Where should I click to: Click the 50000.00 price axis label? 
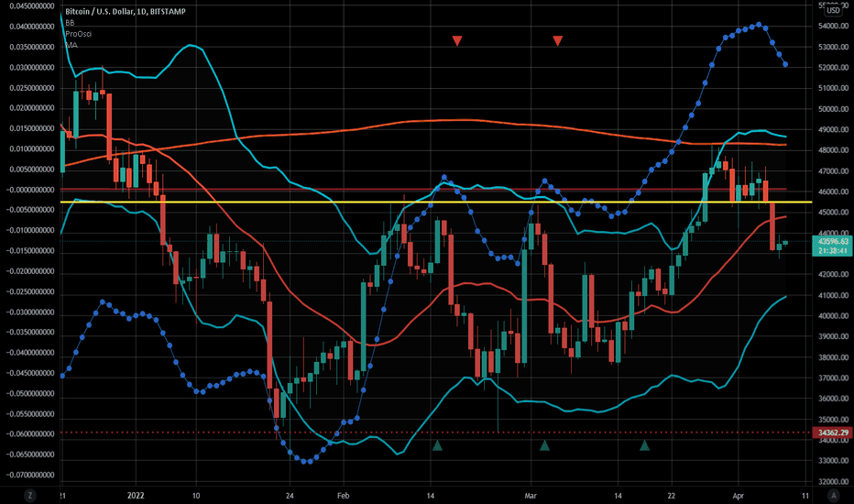833,109
